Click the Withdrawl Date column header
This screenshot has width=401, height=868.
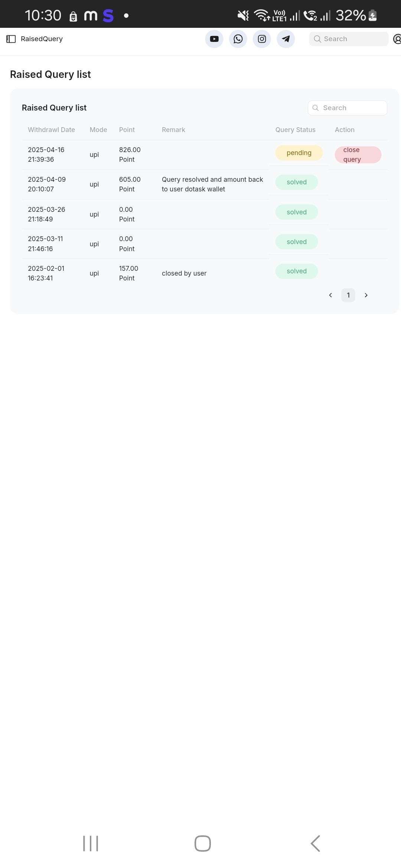[x=51, y=130]
